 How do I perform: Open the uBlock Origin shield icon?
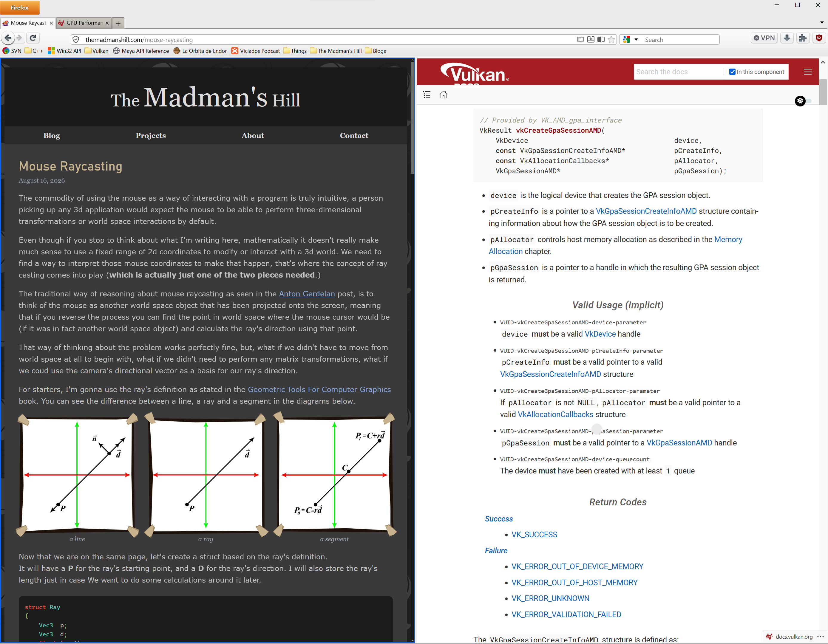(x=819, y=38)
